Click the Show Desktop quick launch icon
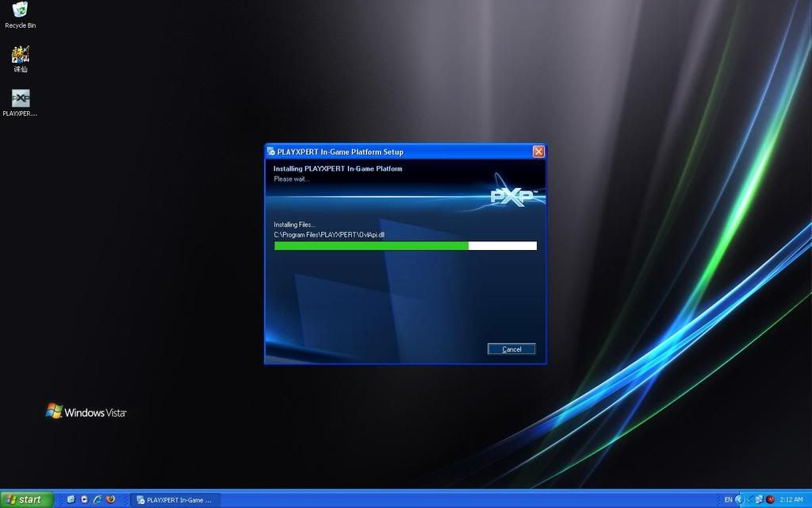 click(71, 500)
